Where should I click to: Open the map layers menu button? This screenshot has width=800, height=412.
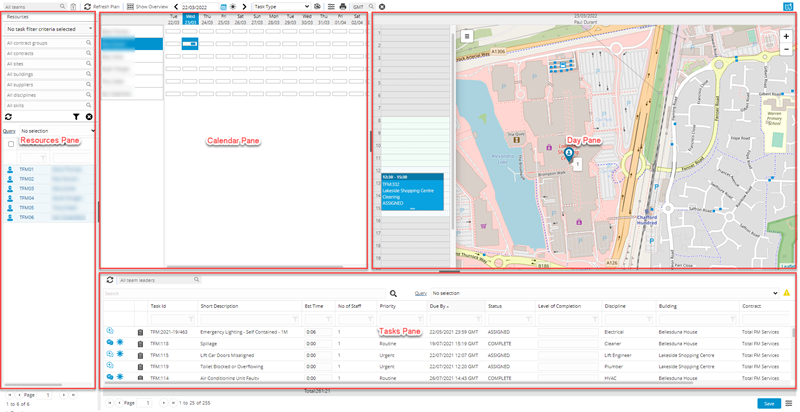[466, 36]
